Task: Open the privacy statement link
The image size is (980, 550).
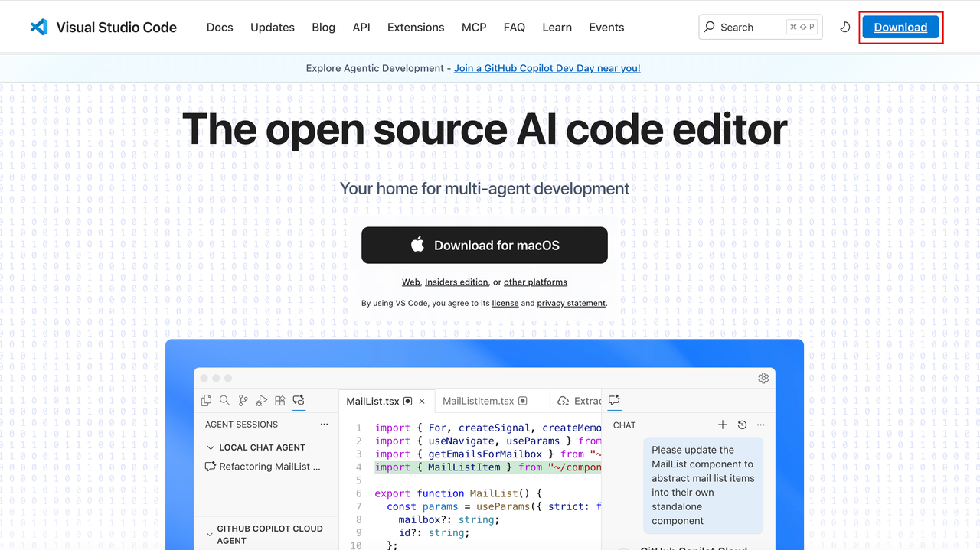Action: pos(571,303)
